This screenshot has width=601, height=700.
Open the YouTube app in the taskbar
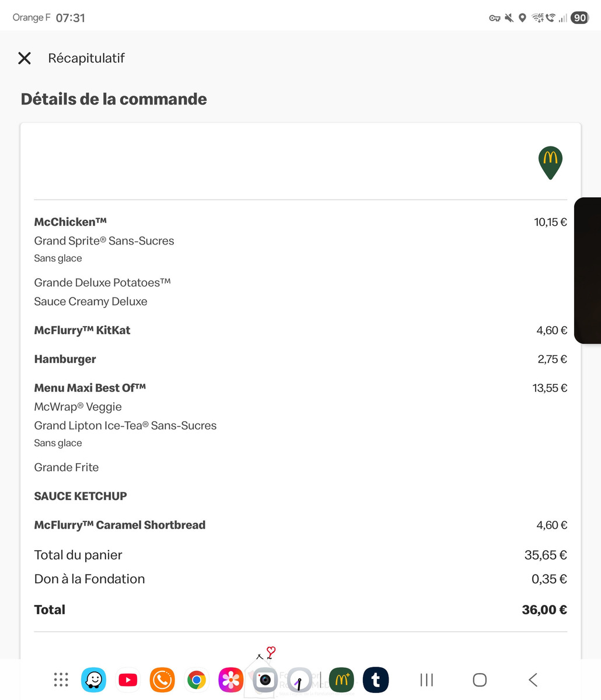pyautogui.click(x=128, y=680)
